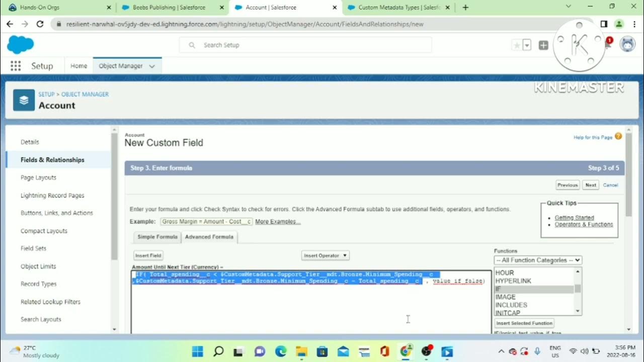644x362 pixels.
Task: Open the Chrome side panel icon
Action: [x=604, y=24]
